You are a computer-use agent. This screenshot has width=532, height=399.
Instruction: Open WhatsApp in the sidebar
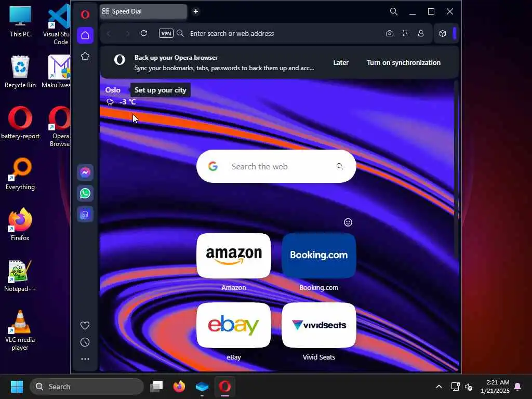pos(85,193)
